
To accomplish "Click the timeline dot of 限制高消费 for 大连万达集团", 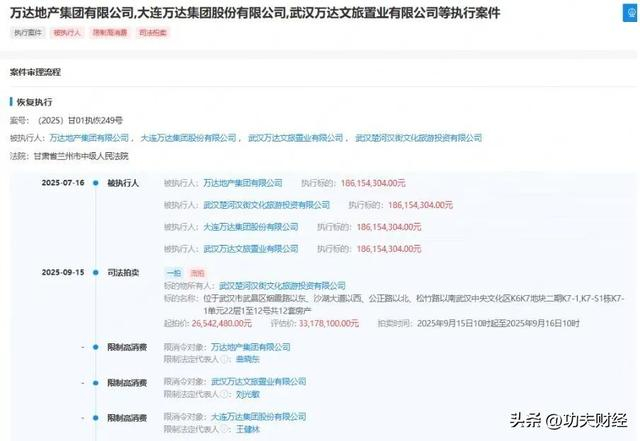I will (96, 418).
